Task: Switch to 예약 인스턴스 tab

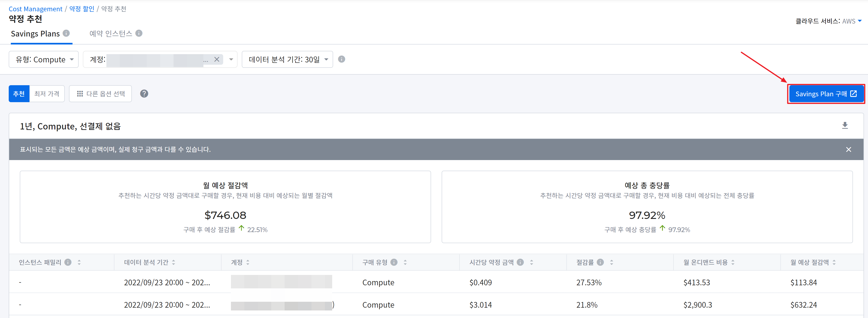Action: pyautogui.click(x=110, y=33)
